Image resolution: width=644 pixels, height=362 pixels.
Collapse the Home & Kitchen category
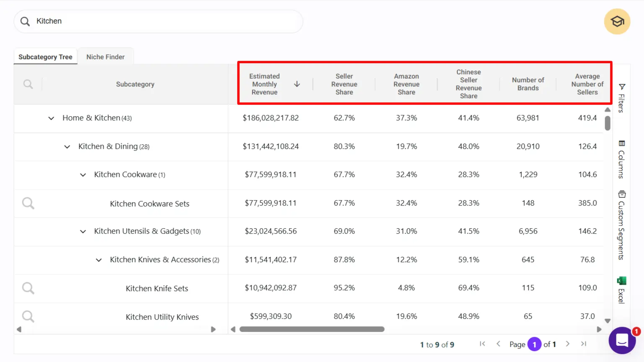(51, 118)
